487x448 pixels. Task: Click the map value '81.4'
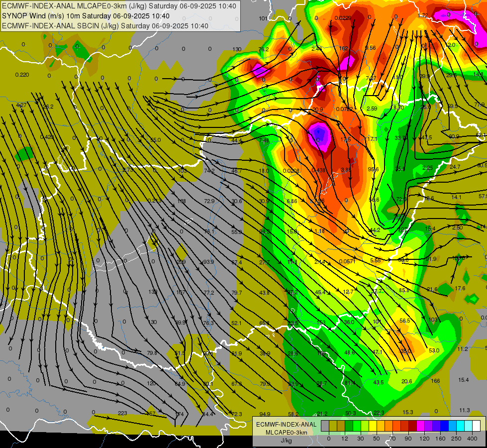(350, 383)
